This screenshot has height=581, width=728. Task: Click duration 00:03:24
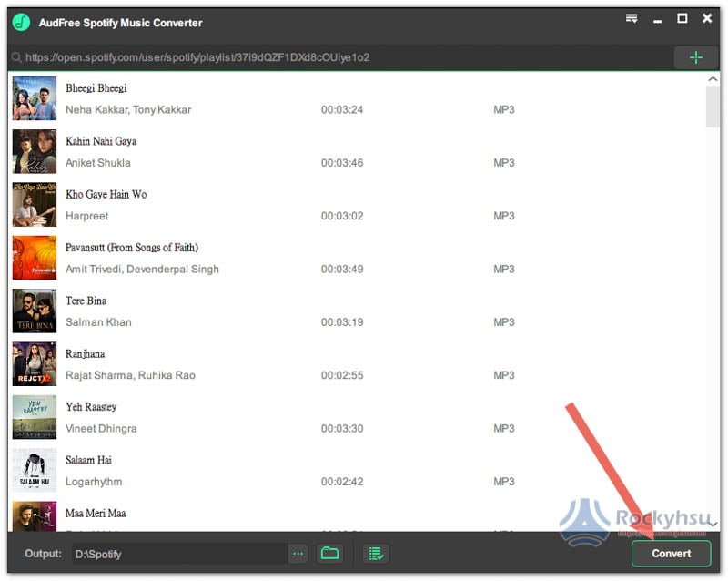pos(342,109)
